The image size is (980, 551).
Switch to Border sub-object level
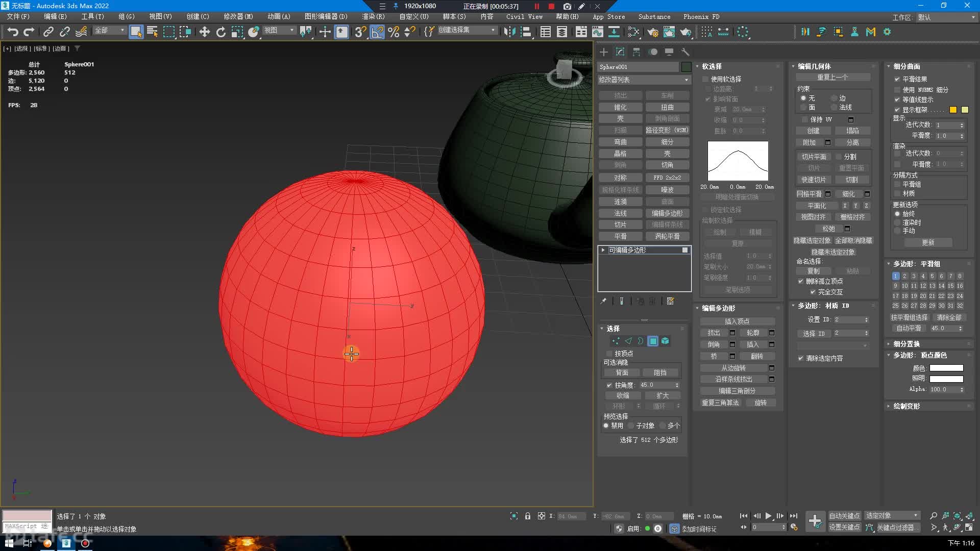tap(641, 341)
